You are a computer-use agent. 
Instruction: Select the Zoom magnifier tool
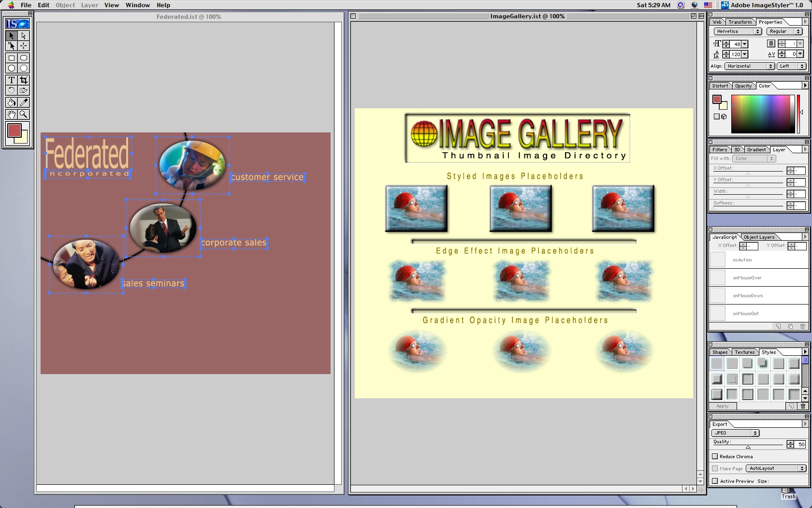(24, 115)
